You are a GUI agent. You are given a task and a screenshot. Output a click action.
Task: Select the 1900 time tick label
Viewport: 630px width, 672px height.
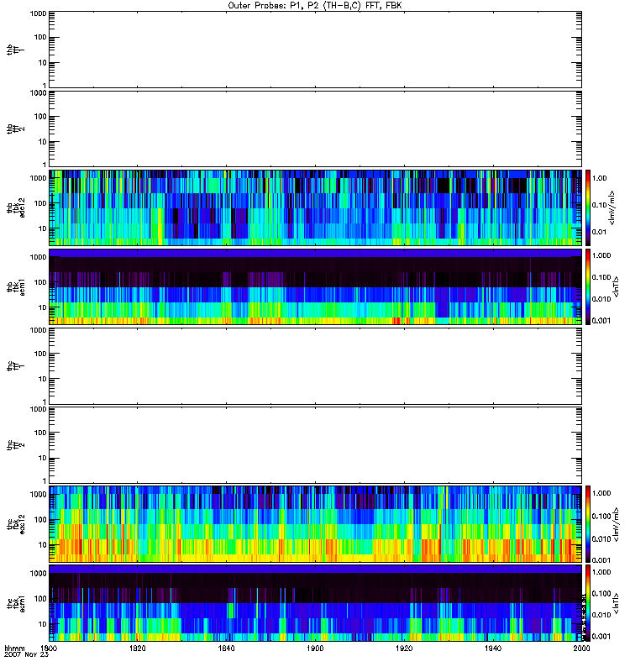click(315, 648)
